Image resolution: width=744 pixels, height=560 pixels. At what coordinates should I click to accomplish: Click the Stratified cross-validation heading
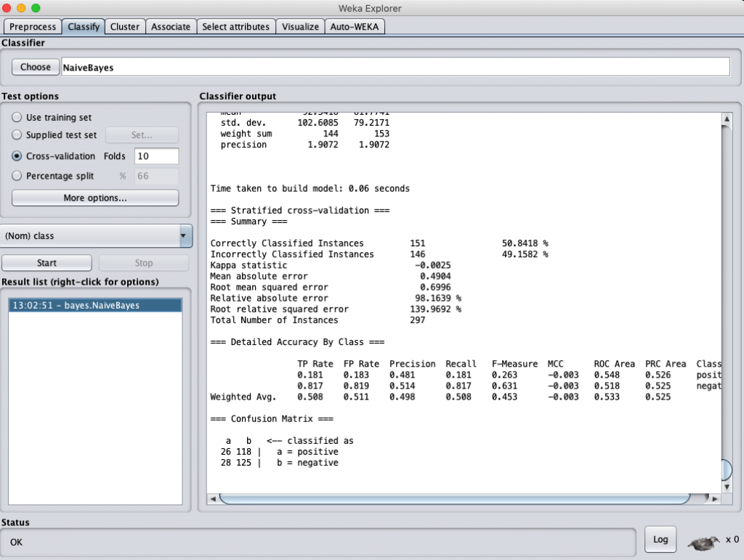(300, 210)
